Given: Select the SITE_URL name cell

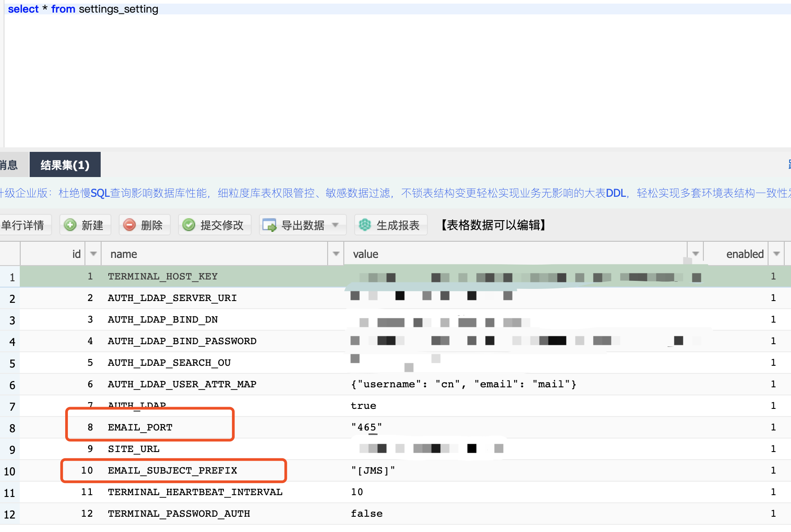Looking at the screenshot, I should point(133,449).
